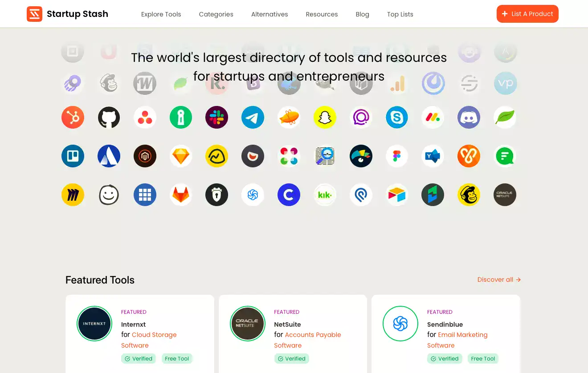Select the Sketch diamond icon
Image resolution: width=588 pixels, height=373 pixels.
[x=181, y=156]
